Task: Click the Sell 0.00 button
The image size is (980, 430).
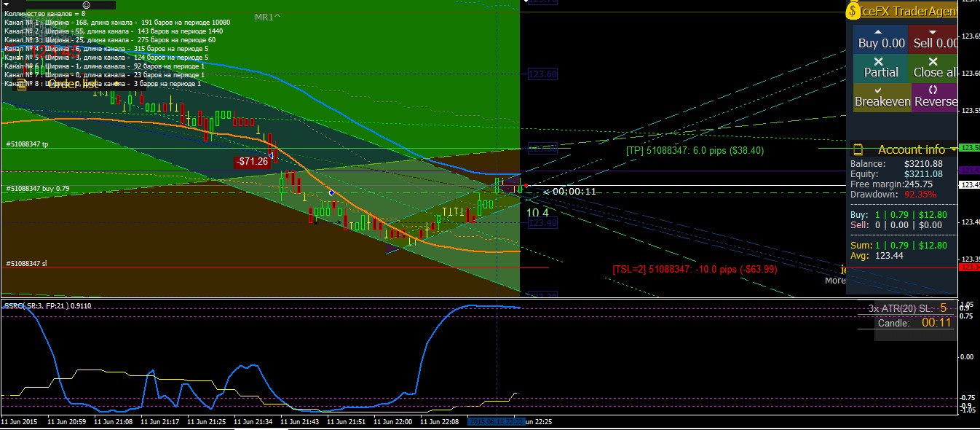Action: point(933,39)
